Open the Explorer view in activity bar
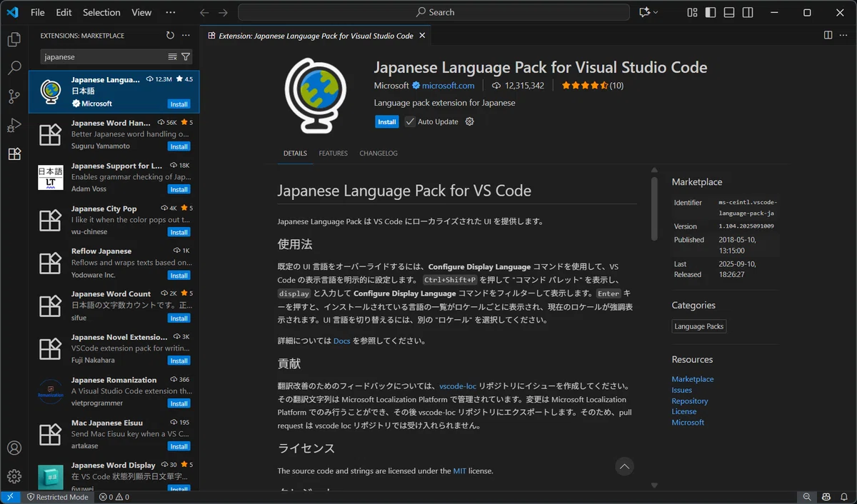The height and width of the screenshot is (504, 857). click(14, 39)
